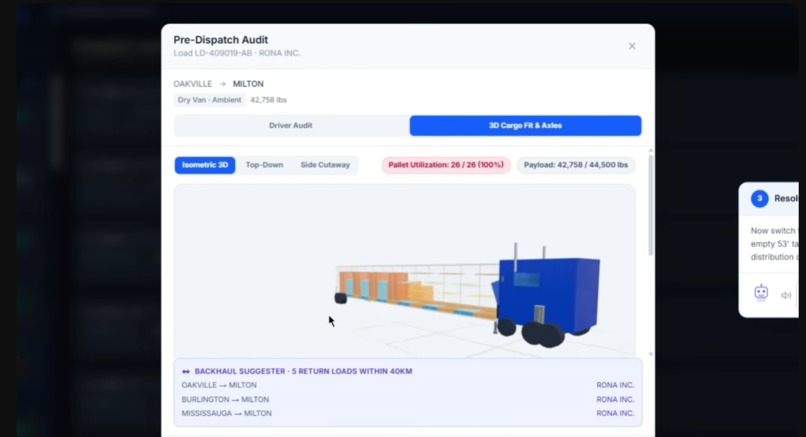Click the scroll-down arrow of dialog scrollbar
Image resolution: width=806 pixels, height=437 pixels.
(x=650, y=354)
